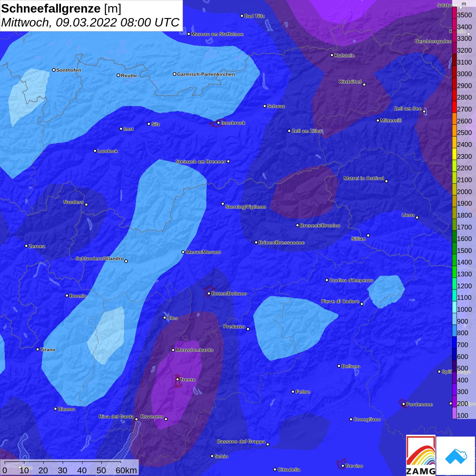The image size is (476, 476).
Task: Click the '1000' legend value
Action: pyautogui.click(x=464, y=309)
